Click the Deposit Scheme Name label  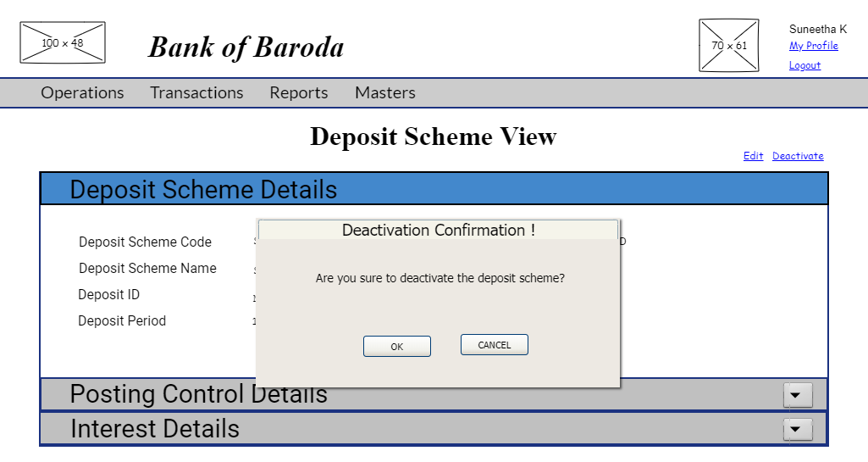pyautogui.click(x=147, y=268)
